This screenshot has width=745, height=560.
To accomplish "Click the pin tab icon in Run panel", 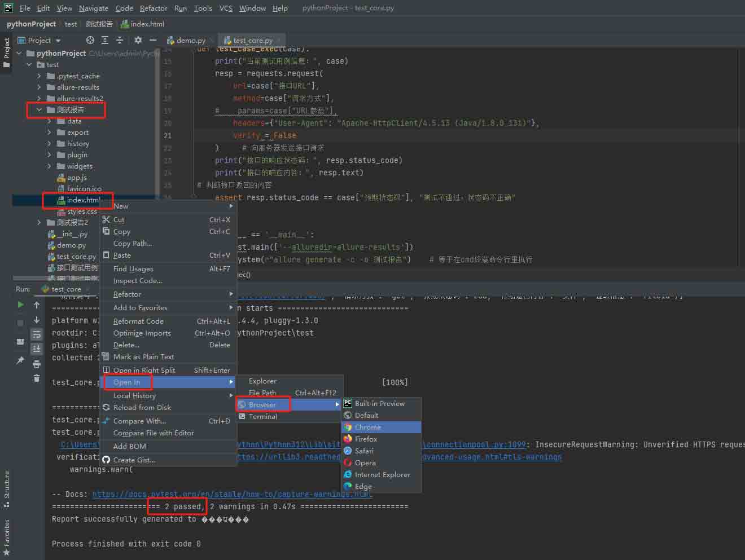I will pyautogui.click(x=20, y=360).
